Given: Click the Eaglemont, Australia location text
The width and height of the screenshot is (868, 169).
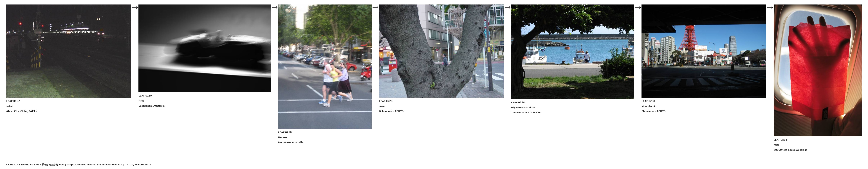Looking at the screenshot, I should (152, 106).
